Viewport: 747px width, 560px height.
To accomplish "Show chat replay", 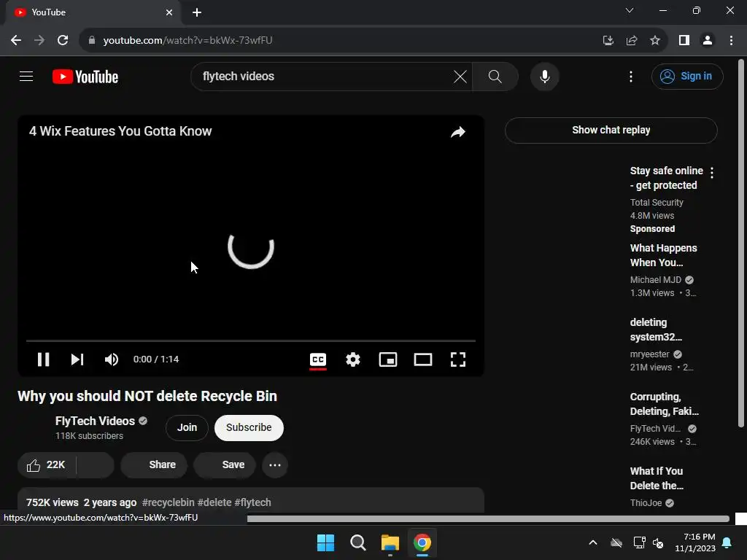I will pos(611,130).
